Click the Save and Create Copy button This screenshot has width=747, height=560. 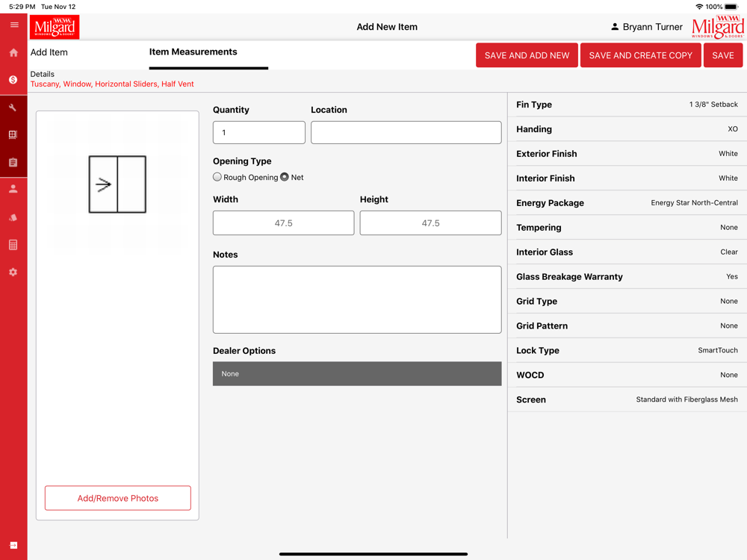641,55
